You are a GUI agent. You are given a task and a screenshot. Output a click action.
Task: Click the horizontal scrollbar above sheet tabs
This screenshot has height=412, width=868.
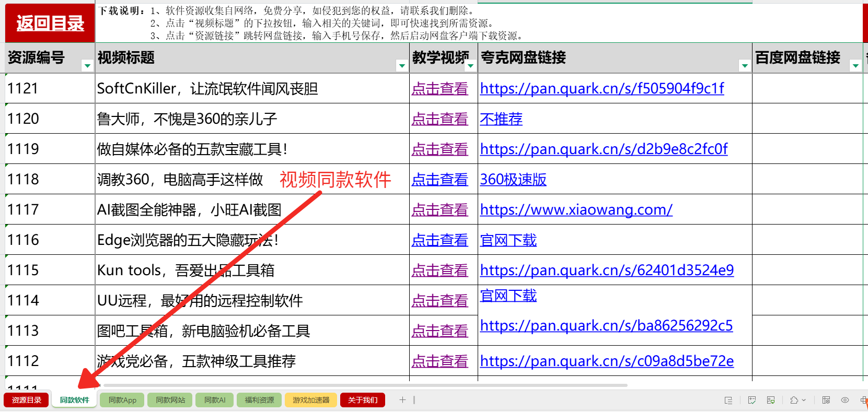[x=364, y=385]
